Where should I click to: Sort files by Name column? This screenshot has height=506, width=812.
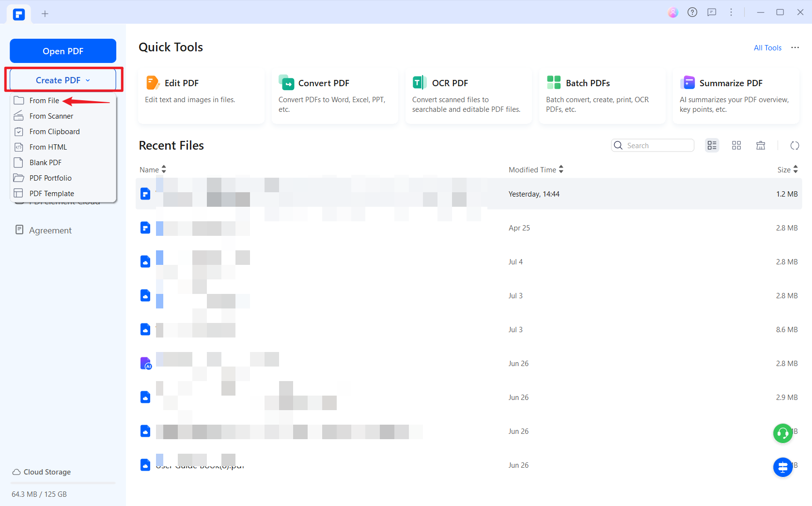tap(153, 169)
